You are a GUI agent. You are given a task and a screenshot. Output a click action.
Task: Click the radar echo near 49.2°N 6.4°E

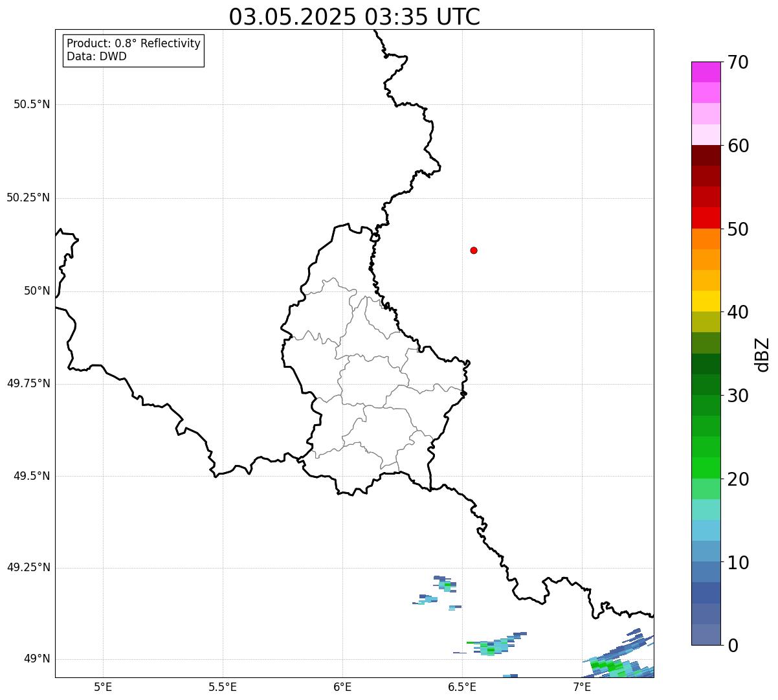coord(445,584)
